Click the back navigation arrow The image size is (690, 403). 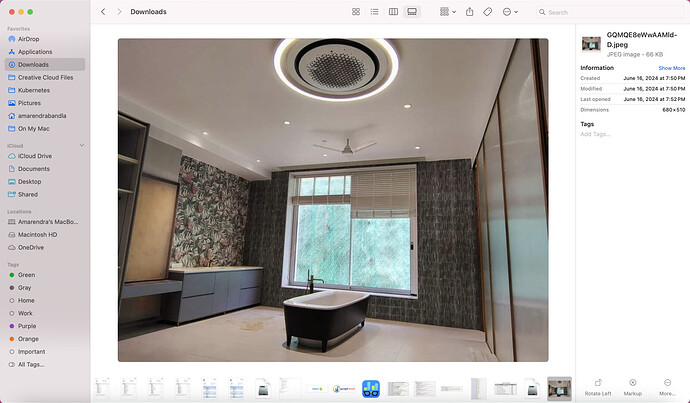click(103, 12)
